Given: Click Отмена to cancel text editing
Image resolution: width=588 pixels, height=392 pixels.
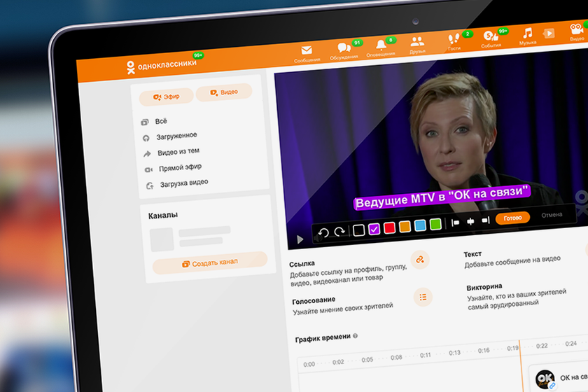Looking at the screenshot, I should click(x=551, y=215).
